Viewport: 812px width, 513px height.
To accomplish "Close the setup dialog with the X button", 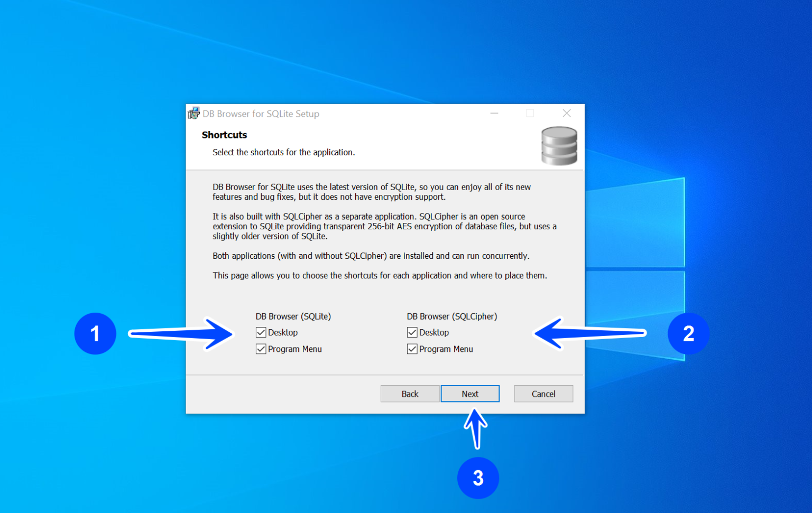I will click(x=567, y=113).
